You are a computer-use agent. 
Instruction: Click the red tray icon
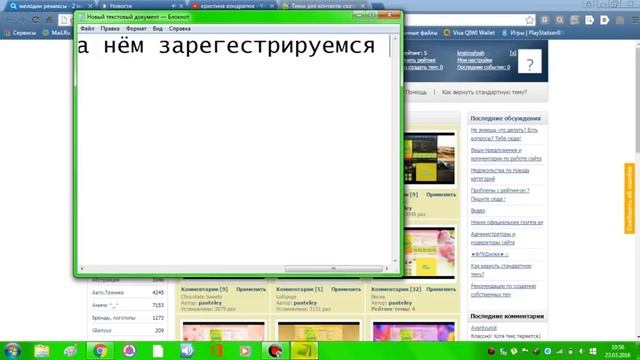click(491, 351)
